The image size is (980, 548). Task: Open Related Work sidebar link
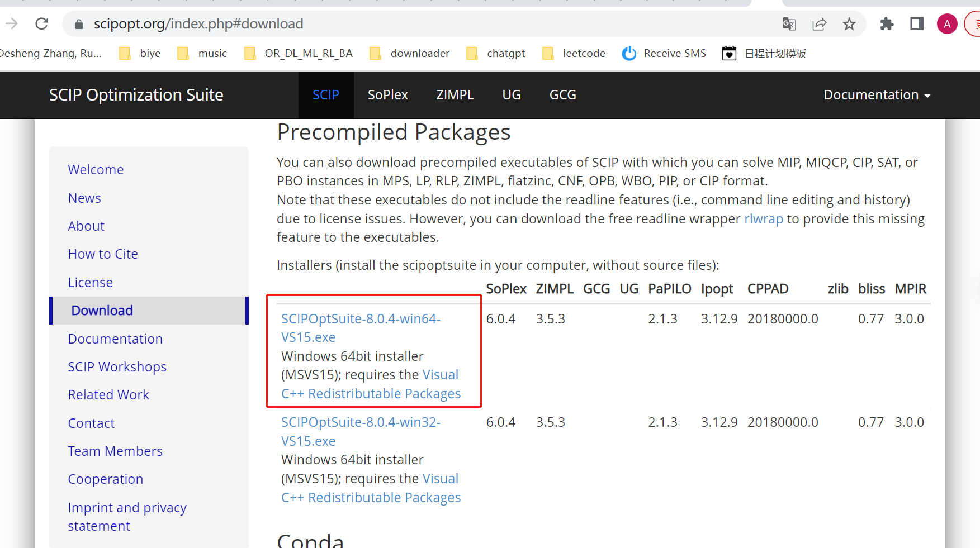(x=108, y=395)
